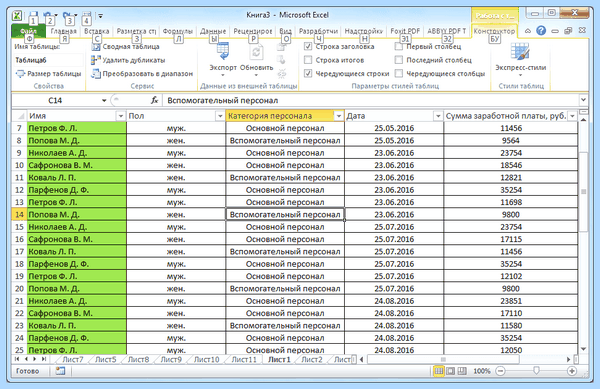
Task: Toggle Строка заголовка checkbox
Action: 308,47
